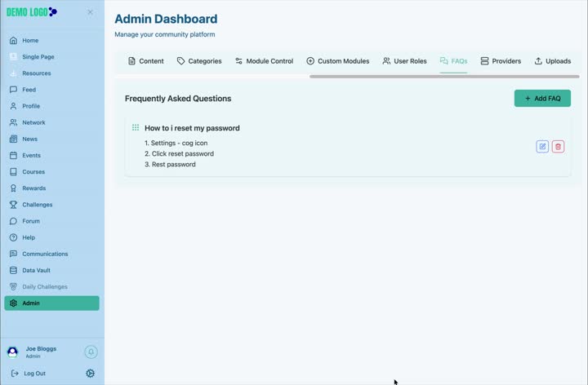Click the Forum speech bubble icon
588x385 pixels.
coord(13,221)
